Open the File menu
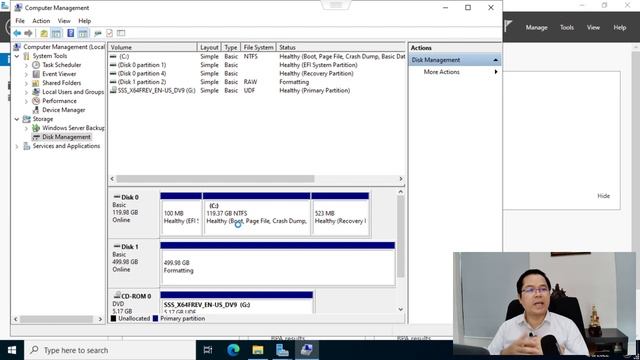Image resolution: width=640 pixels, height=360 pixels. 20,21
